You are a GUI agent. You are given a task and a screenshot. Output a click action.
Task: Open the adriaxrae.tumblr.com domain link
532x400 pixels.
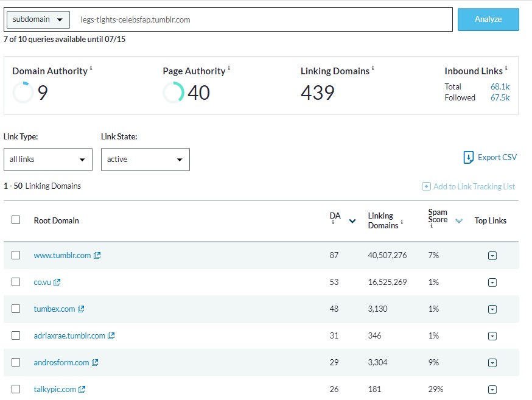pyautogui.click(x=69, y=335)
